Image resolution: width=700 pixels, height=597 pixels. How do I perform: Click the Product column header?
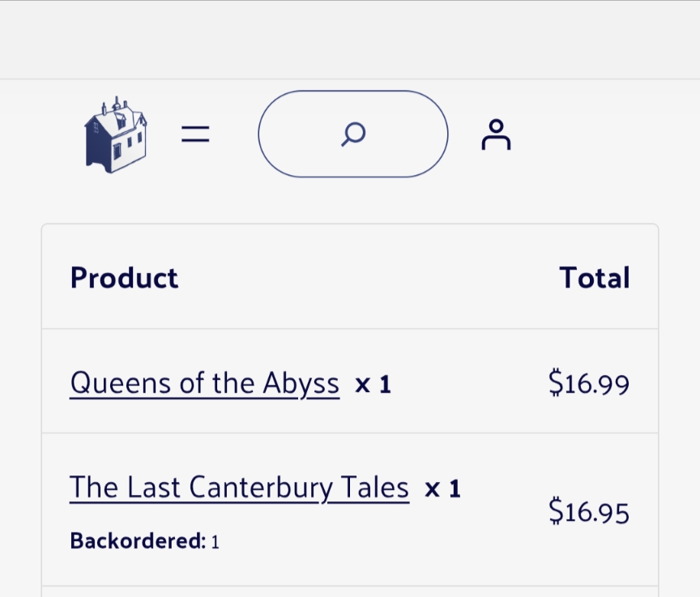124,278
